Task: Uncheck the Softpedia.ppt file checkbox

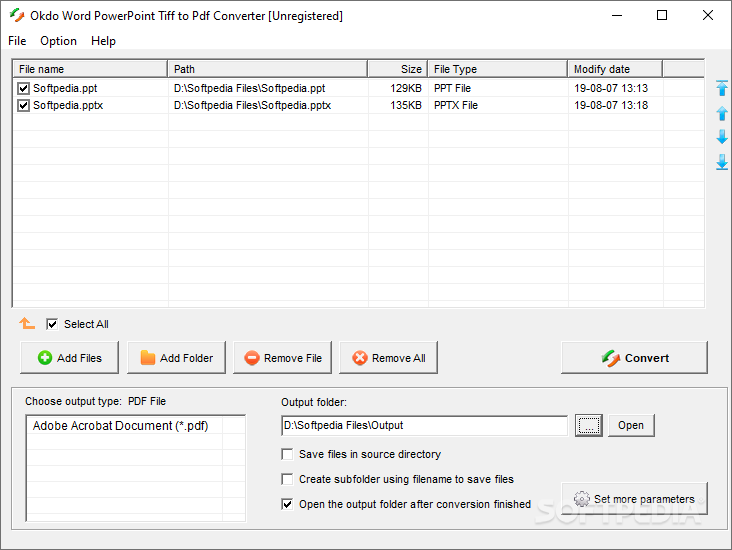Action: pyautogui.click(x=23, y=88)
